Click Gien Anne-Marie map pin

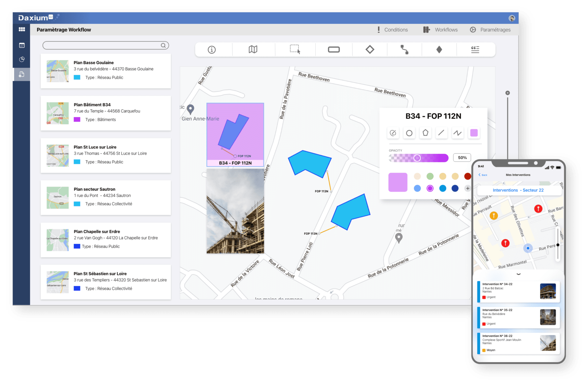190,109
